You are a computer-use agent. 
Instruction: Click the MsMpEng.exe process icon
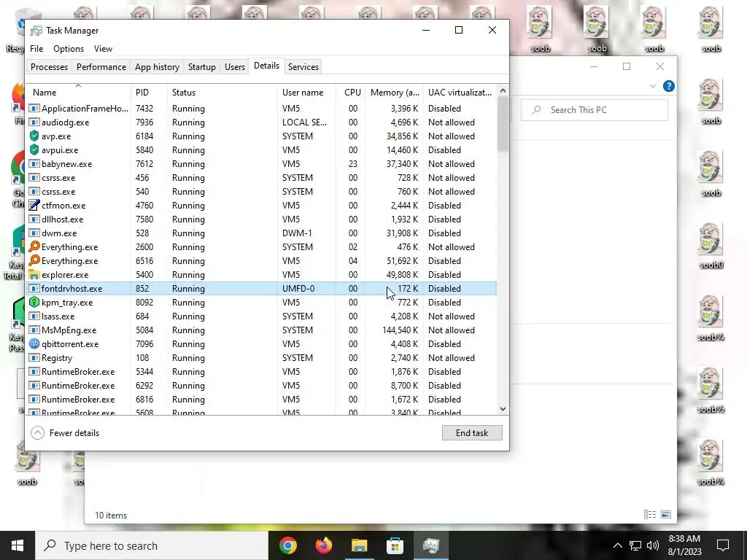34,330
